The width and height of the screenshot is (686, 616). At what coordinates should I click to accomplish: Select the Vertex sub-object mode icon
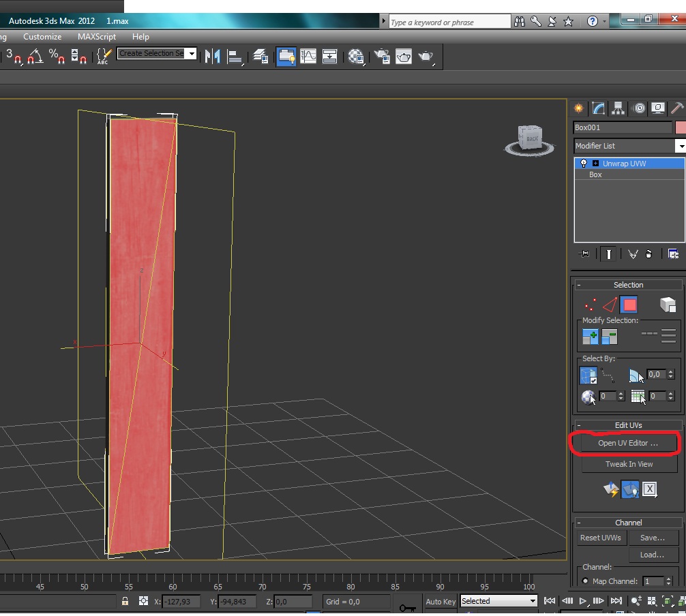590,305
